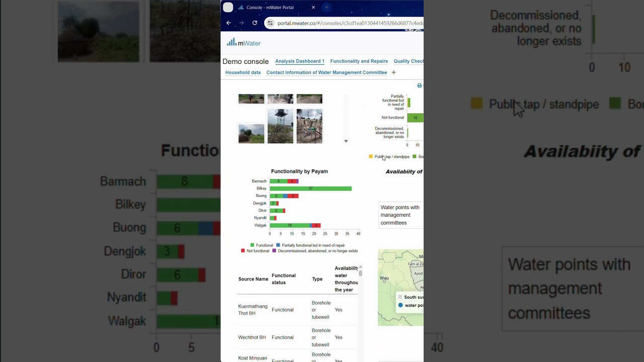Click the data table vertical scrollbar
This screenshot has width=644, height=362.
tap(361, 272)
